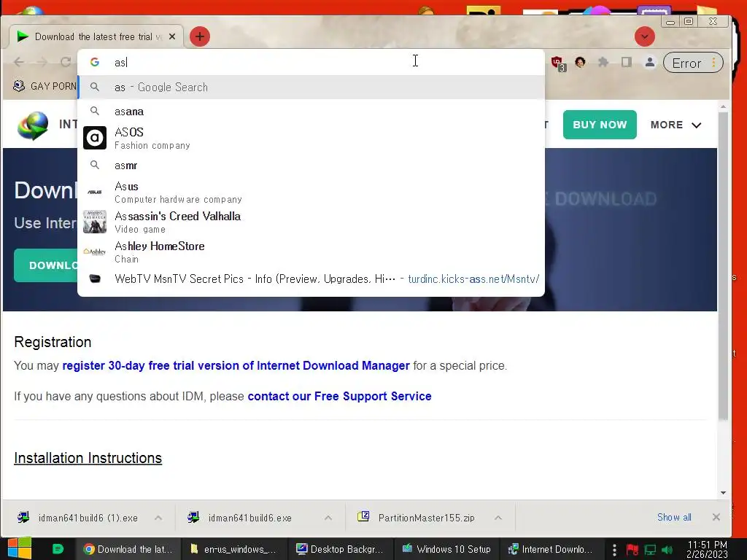Open the green taskbar app icon
This screenshot has width=747, height=560.
(x=58, y=549)
